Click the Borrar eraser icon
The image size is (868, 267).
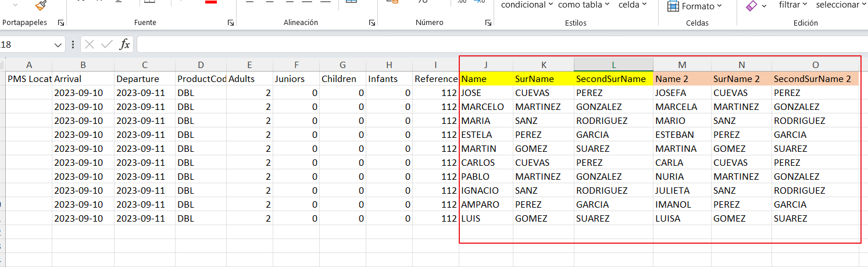(752, 5)
